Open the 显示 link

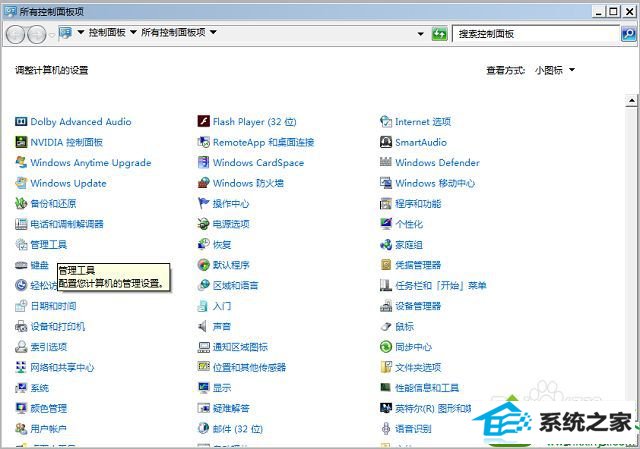point(222,388)
